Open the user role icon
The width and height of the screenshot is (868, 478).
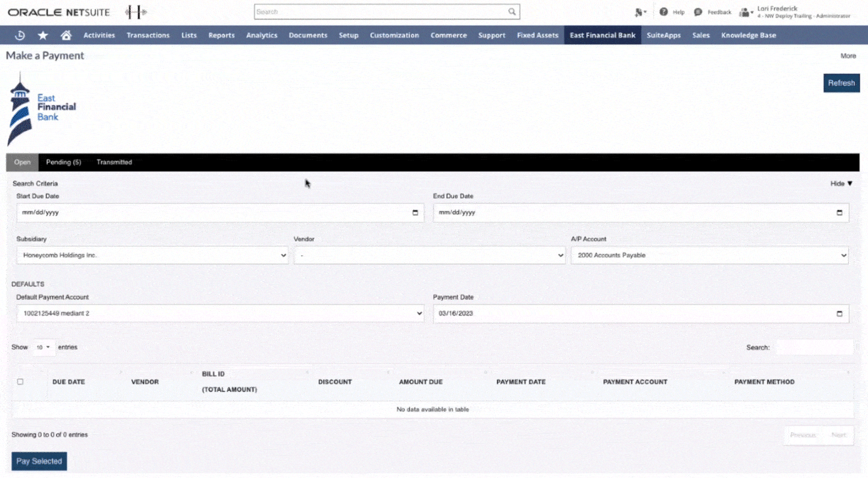(x=746, y=12)
